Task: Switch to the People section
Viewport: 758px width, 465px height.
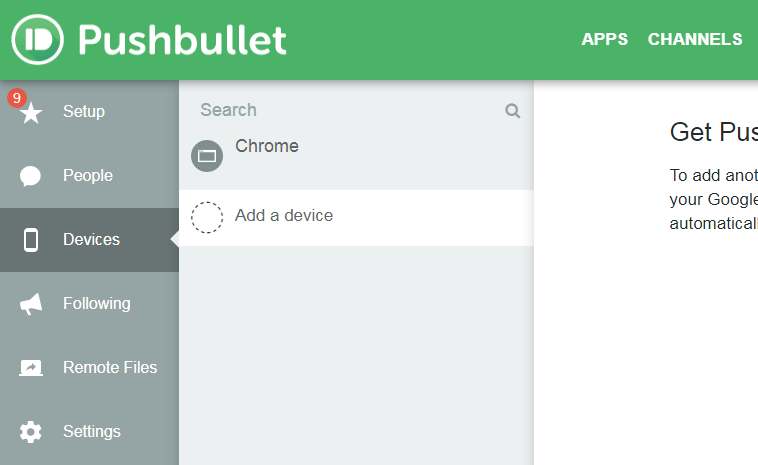Action: pos(88,175)
